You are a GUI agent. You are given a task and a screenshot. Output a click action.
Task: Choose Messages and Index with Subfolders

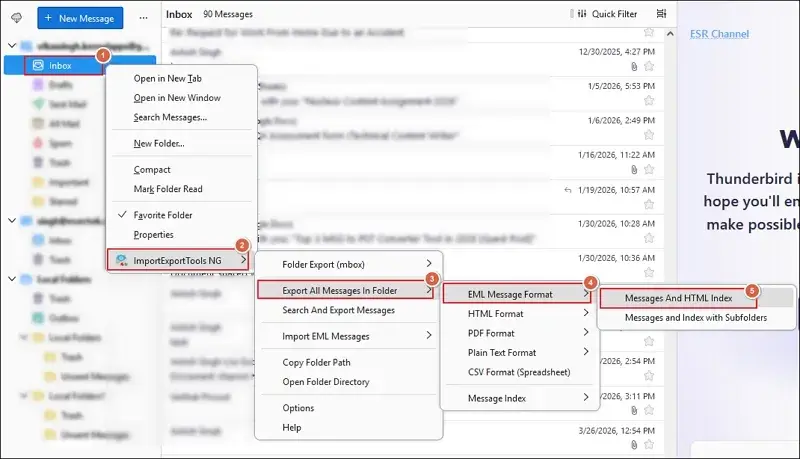696,318
